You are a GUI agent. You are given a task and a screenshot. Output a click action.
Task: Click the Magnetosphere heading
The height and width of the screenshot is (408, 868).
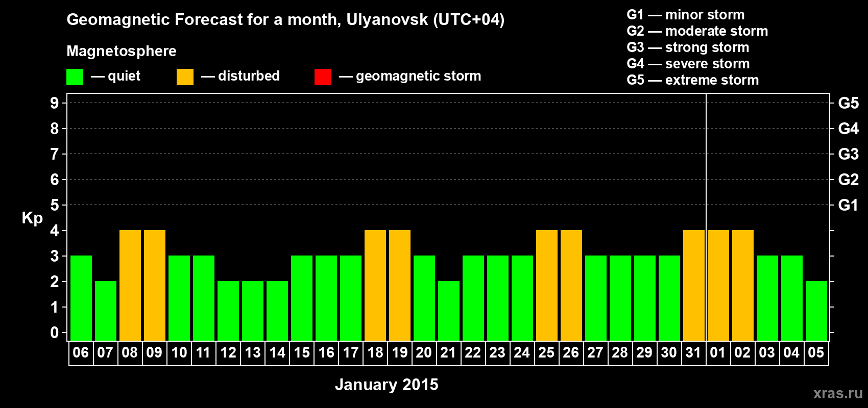click(x=122, y=51)
